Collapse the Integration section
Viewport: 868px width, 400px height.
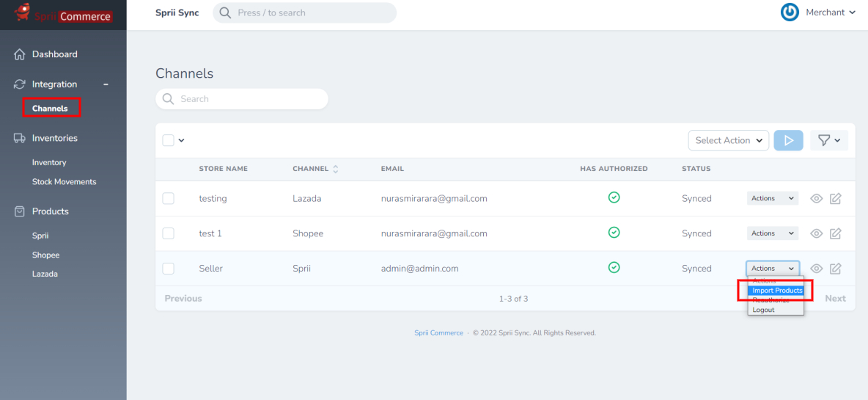pos(106,84)
